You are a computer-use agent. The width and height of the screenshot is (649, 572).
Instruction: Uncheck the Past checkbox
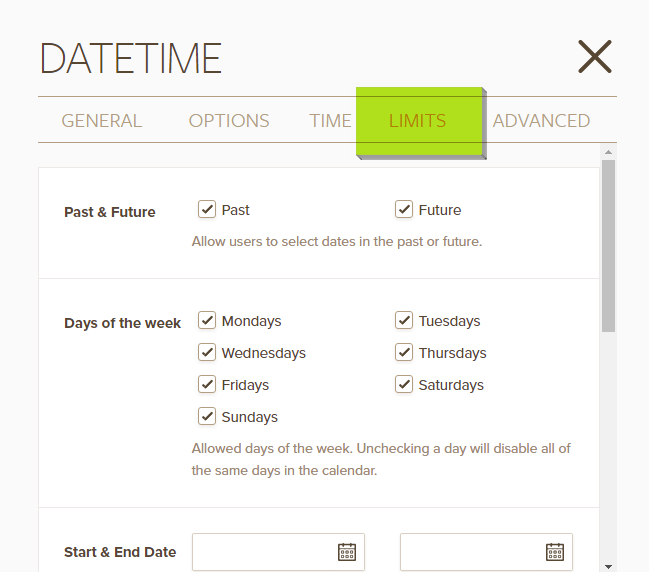coord(208,210)
